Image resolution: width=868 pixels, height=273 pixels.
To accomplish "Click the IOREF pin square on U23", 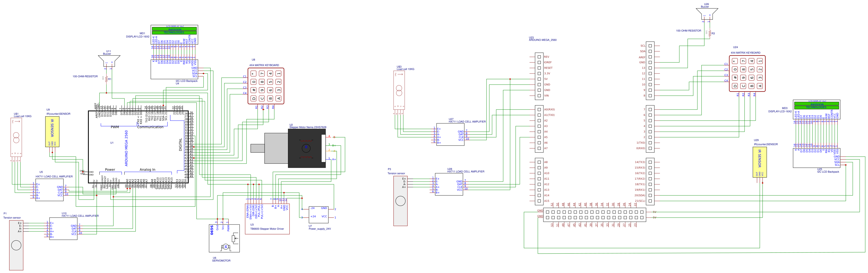I will [x=539, y=62].
